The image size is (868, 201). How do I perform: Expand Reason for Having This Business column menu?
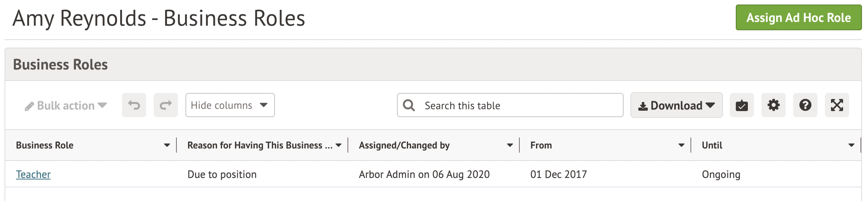coord(338,145)
